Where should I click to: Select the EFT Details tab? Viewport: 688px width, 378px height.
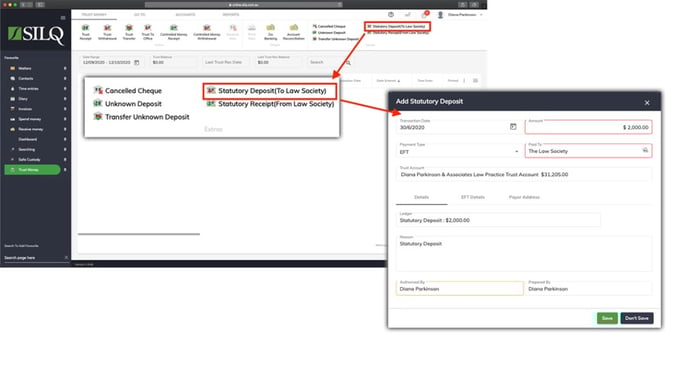click(473, 198)
